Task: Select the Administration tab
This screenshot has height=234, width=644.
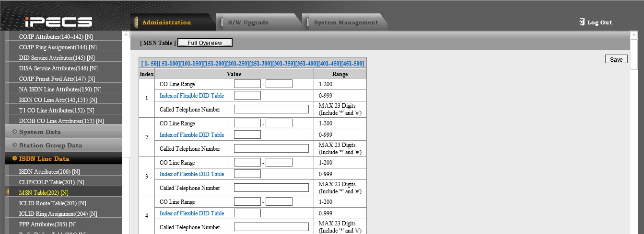Action: click(166, 22)
